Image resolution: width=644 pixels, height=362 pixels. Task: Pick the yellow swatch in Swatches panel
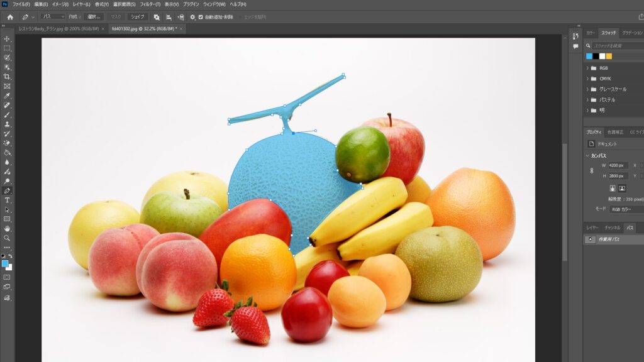[609, 56]
